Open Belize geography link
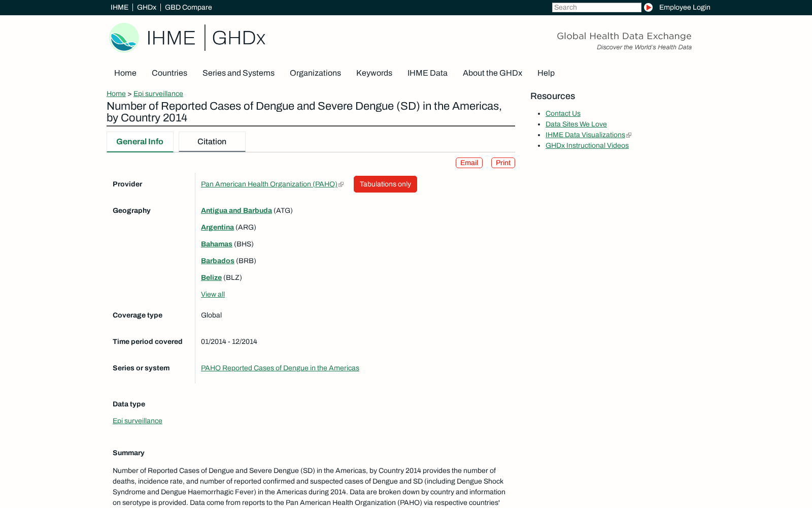 (x=211, y=277)
